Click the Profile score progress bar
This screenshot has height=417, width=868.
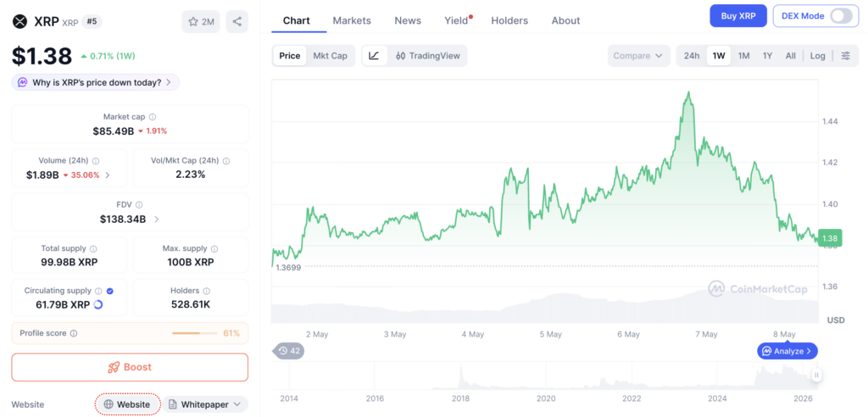(x=194, y=333)
